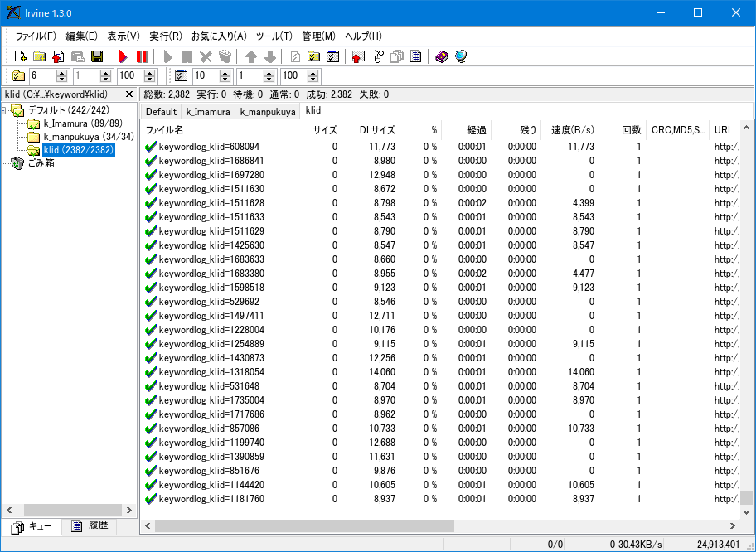Click the move up arrow icon
Image resolution: width=756 pixels, height=552 pixels.
(x=250, y=57)
